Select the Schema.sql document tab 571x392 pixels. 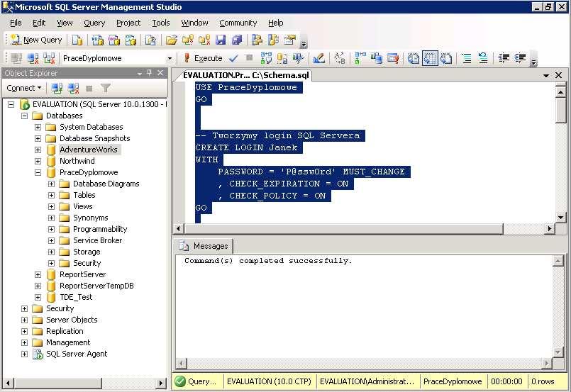(x=246, y=75)
